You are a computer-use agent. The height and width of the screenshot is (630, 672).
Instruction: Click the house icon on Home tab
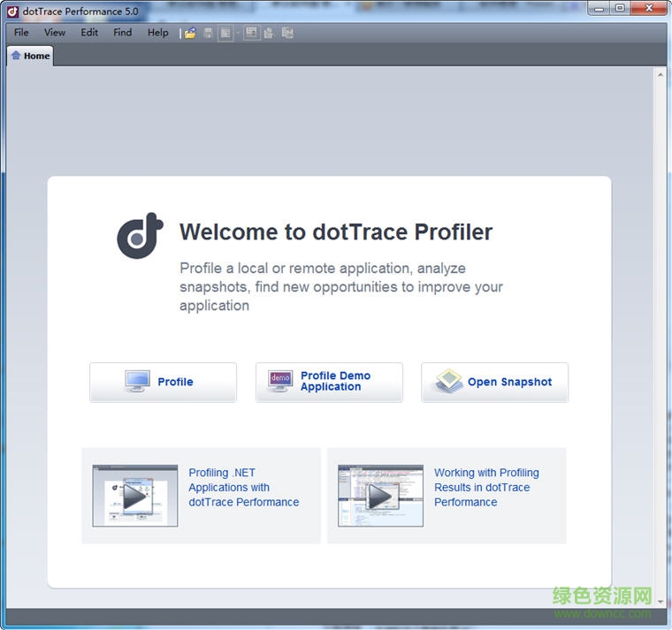tap(16, 56)
